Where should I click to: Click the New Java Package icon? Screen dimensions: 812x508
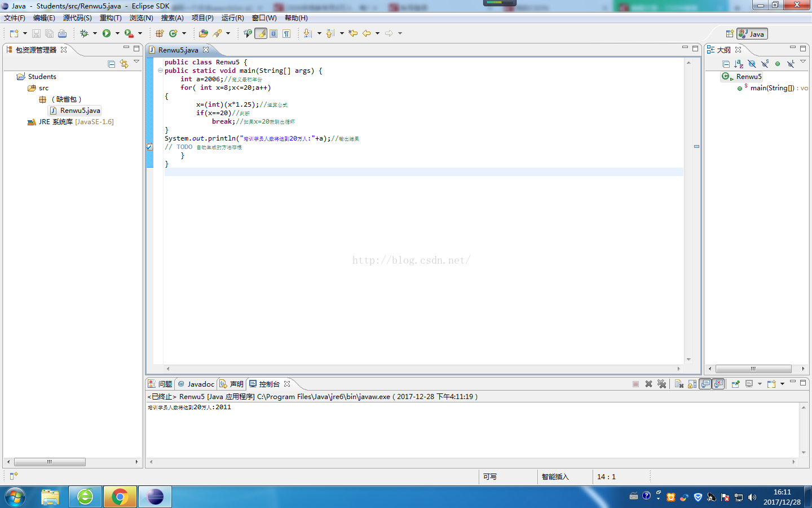(160, 33)
